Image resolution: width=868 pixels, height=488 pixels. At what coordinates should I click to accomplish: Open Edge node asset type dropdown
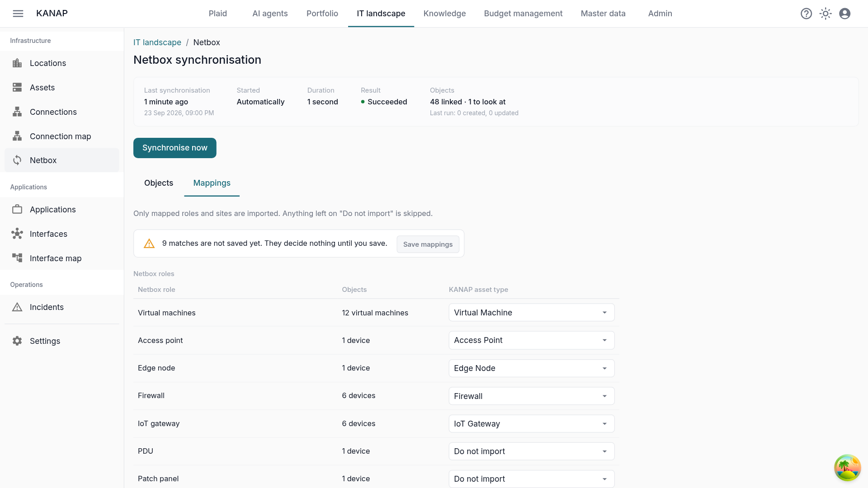(x=531, y=368)
